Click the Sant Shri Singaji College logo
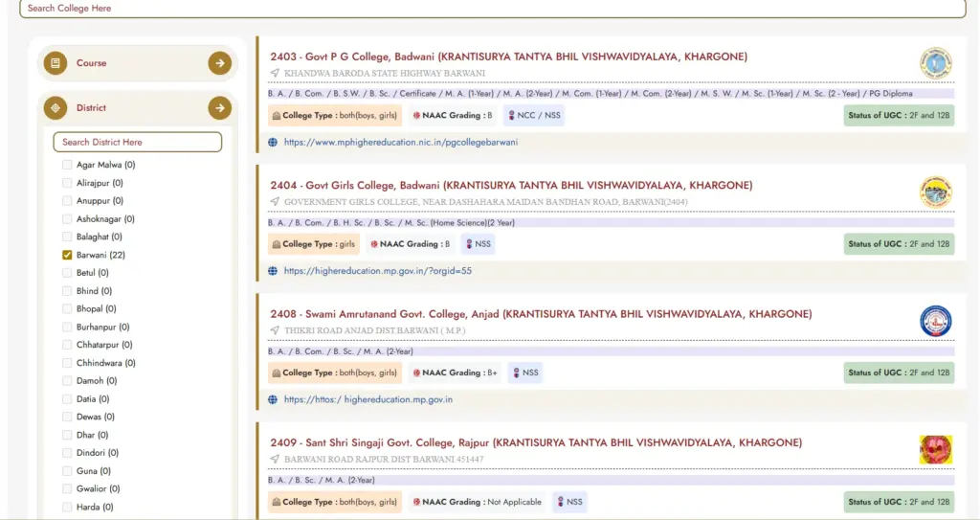This screenshot has width=980, height=520. click(936, 449)
